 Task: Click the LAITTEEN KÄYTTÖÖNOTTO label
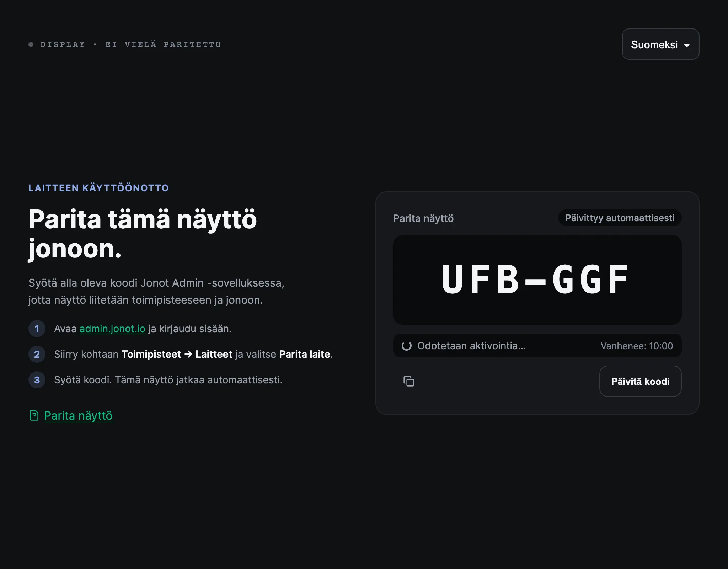[x=98, y=188]
